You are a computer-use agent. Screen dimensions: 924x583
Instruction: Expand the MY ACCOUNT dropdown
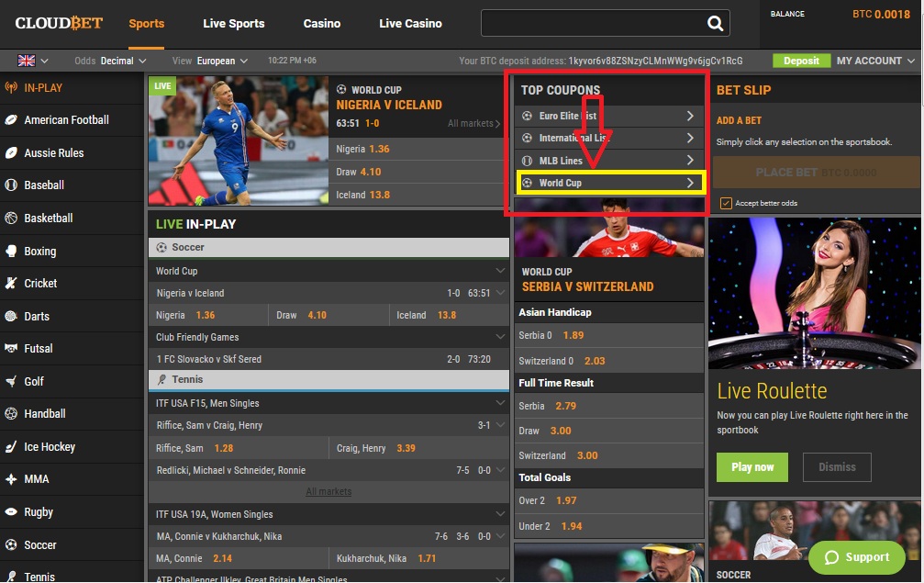(875, 61)
